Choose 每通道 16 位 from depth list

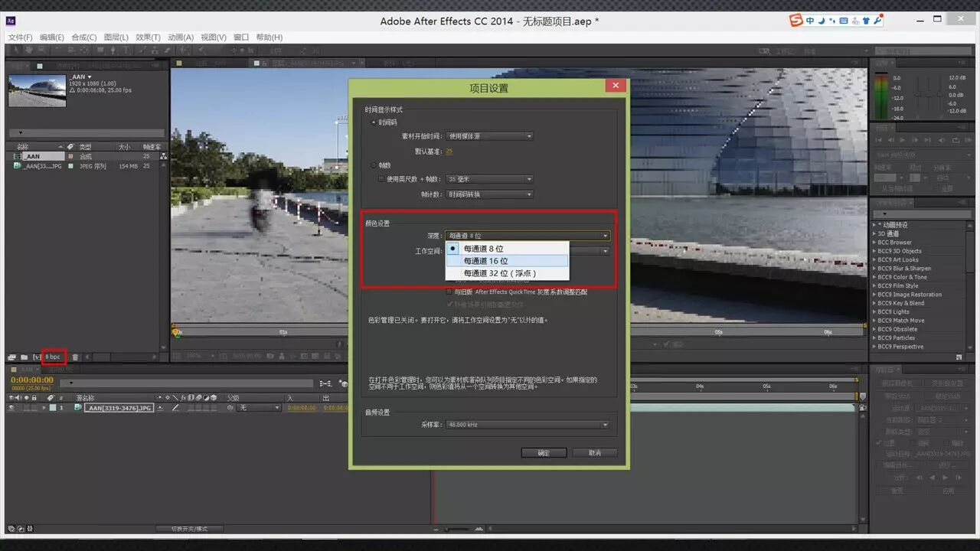tap(508, 260)
